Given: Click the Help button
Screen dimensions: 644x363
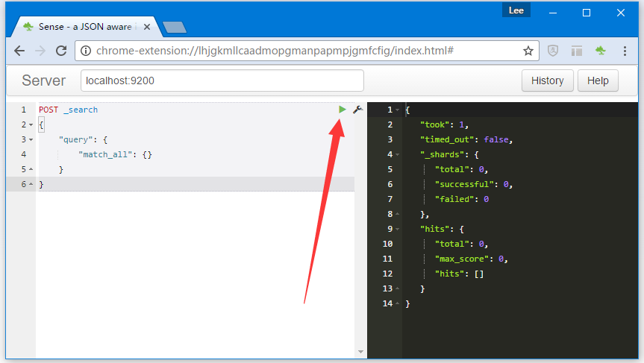Looking at the screenshot, I should [x=598, y=81].
